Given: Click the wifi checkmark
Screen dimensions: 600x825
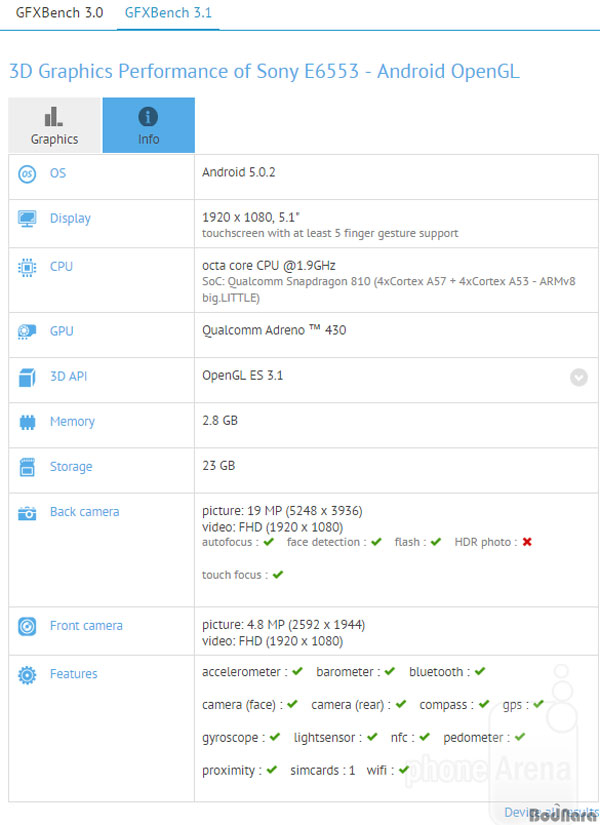Looking at the screenshot, I should coord(404,769).
